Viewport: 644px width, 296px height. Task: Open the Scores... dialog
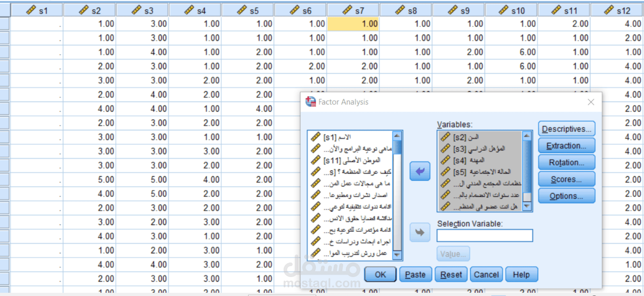(x=566, y=179)
